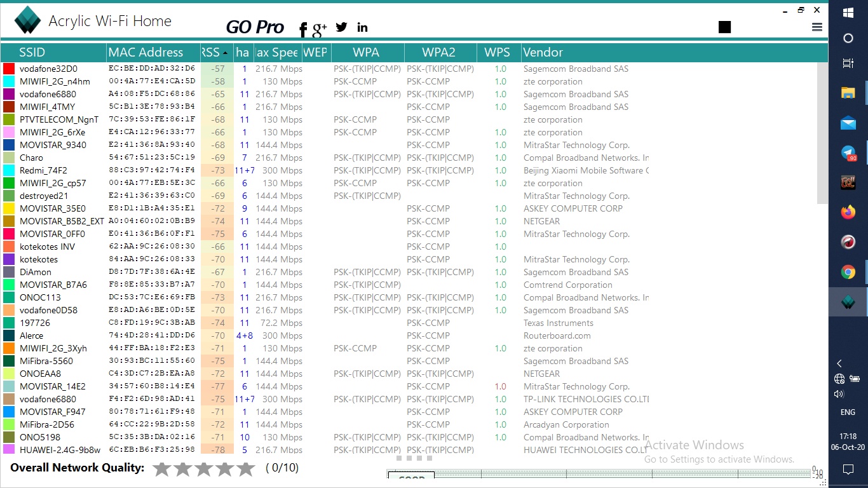Open the Facebook social icon

coord(303,29)
